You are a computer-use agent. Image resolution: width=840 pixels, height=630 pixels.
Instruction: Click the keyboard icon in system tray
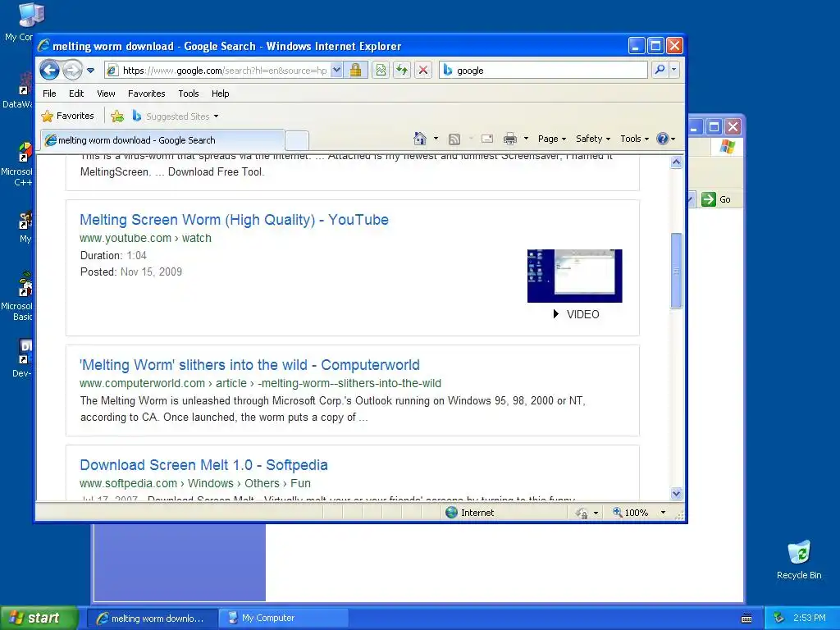(746, 619)
